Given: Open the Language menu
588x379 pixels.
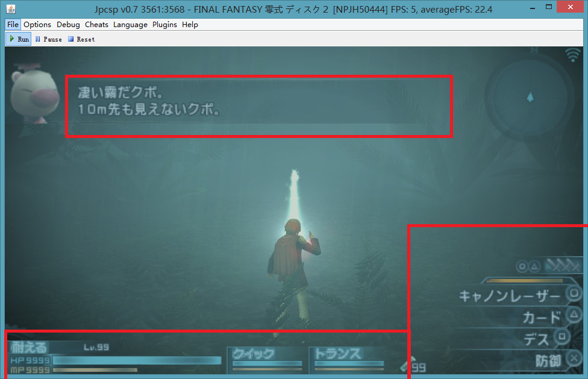Looking at the screenshot, I should point(130,25).
